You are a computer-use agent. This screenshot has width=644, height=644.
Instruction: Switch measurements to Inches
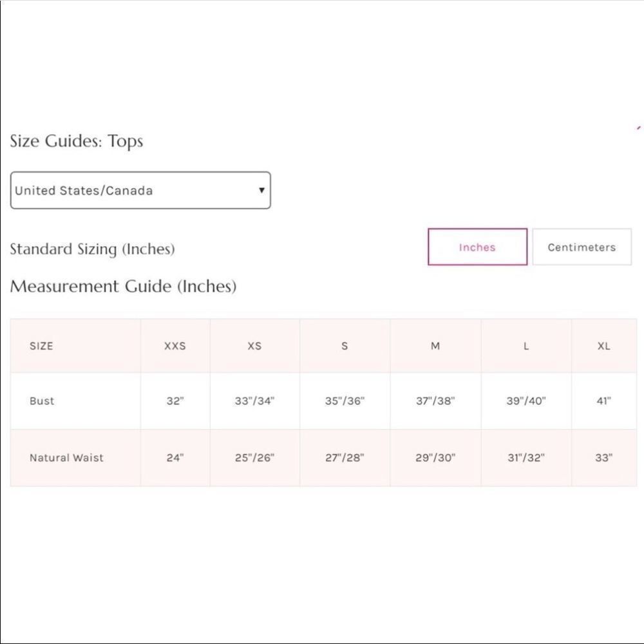477,247
